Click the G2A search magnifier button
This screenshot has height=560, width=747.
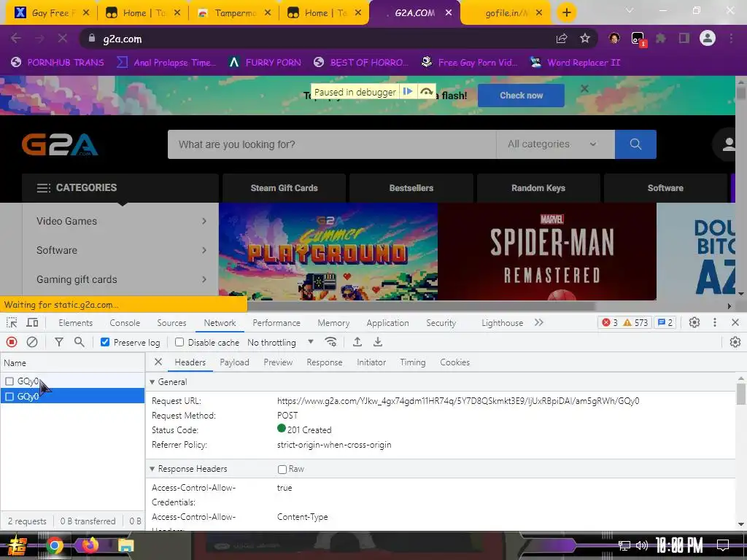[635, 144]
